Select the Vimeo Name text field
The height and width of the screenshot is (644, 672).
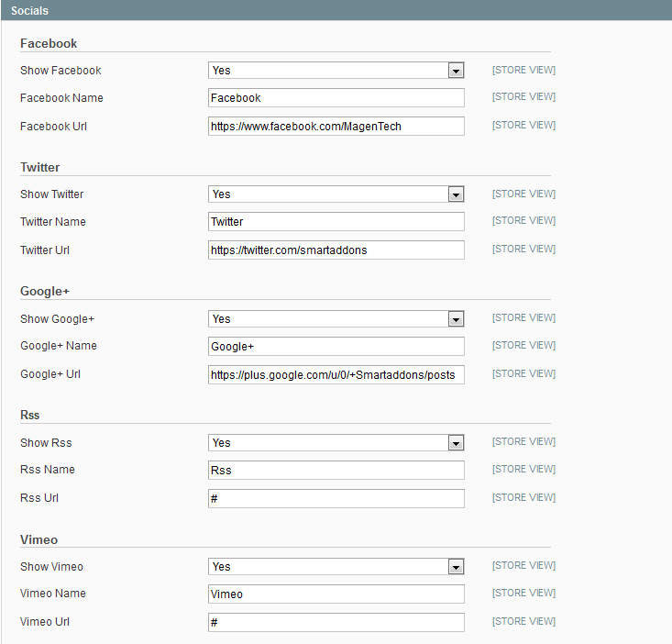[x=336, y=594]
